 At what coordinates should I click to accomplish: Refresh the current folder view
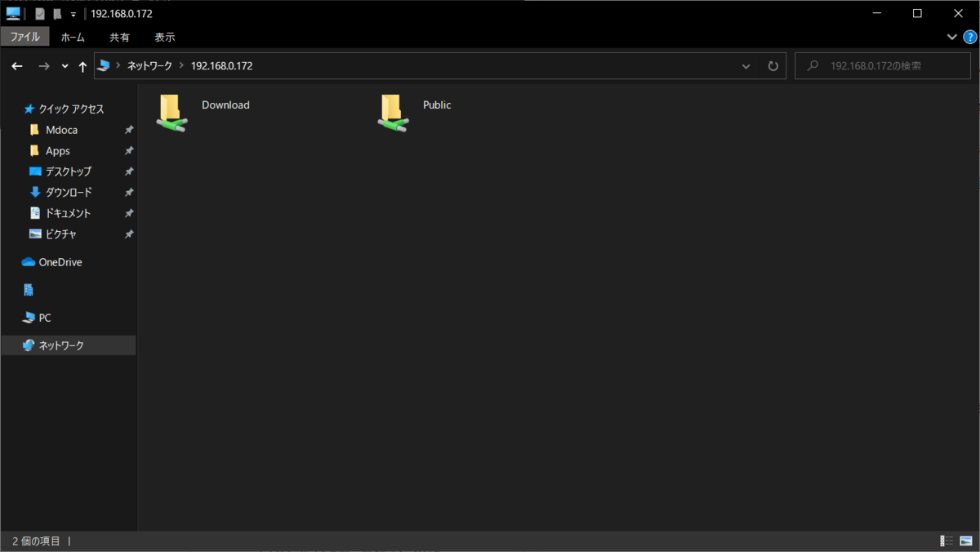pos(773,66)
